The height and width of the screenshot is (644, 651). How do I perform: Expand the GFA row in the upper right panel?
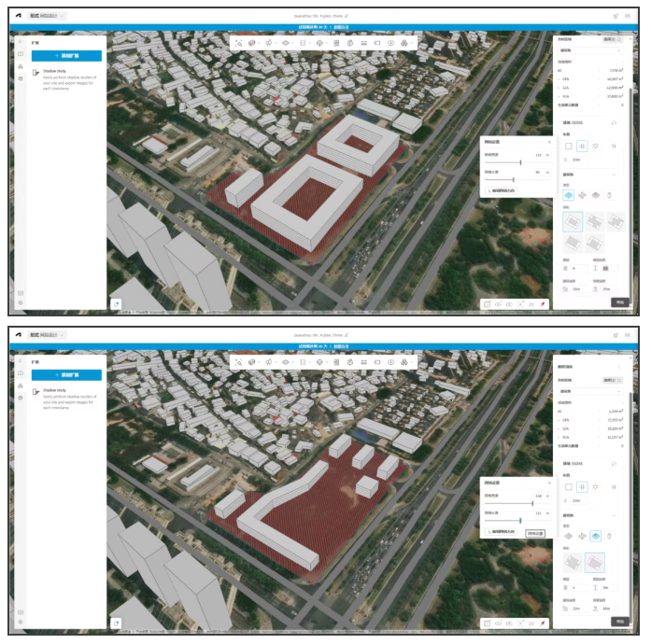(559, 79)
